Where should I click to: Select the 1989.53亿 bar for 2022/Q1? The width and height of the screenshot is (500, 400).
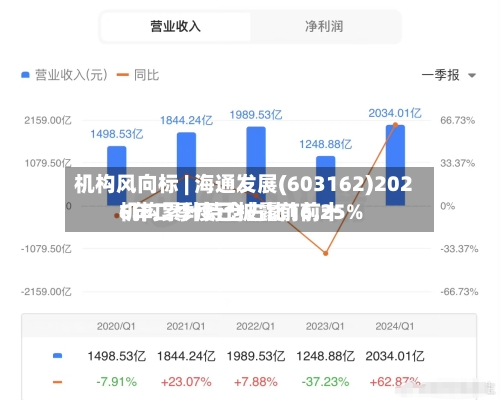[x=256, y=166]
